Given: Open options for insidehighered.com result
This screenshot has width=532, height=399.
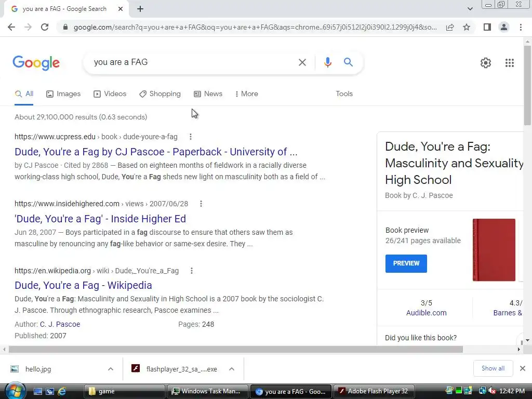Looking at the screenshot, I should coord(201,204).
